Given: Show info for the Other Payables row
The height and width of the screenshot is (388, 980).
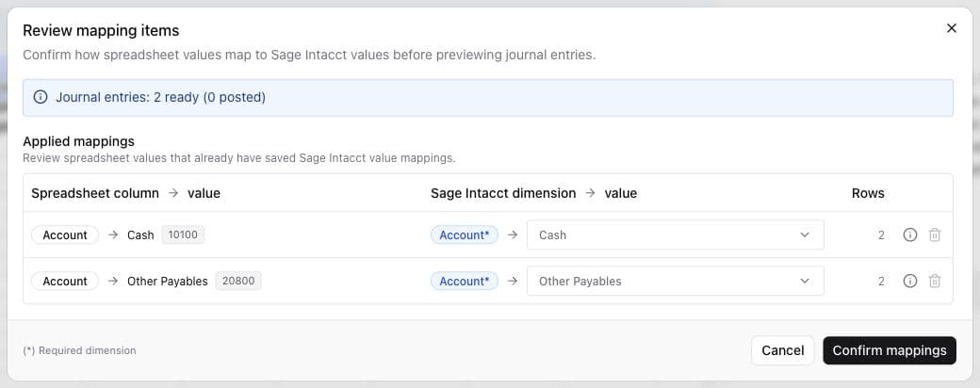Looking at the screenshot, I should (x=910, y=282).
